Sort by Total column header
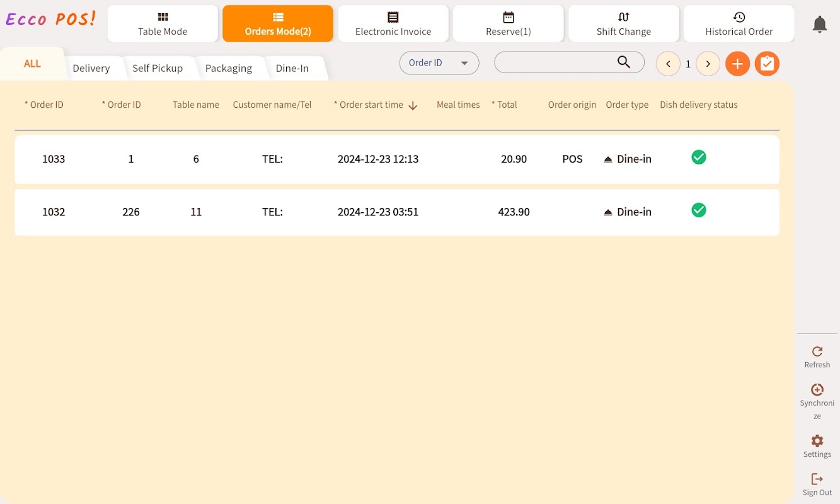 click(504, 105)
